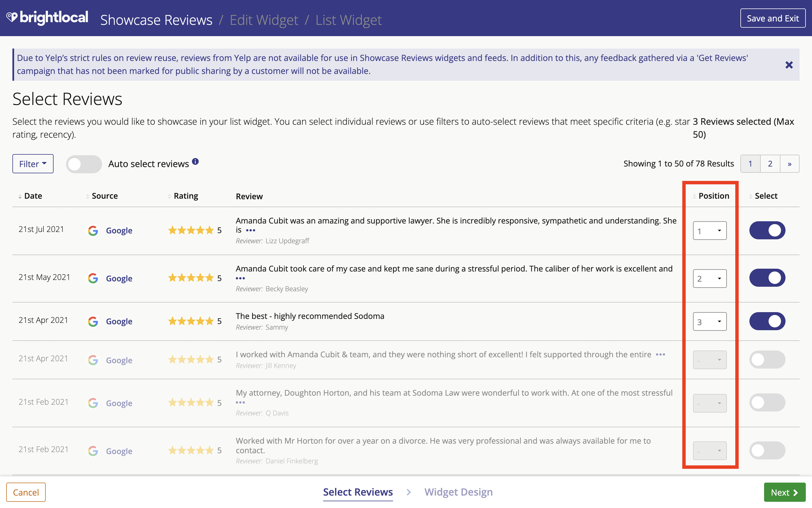Click reviewer name Becky Beasley
This screenshot has height=508, width=812.
(286, 289)
